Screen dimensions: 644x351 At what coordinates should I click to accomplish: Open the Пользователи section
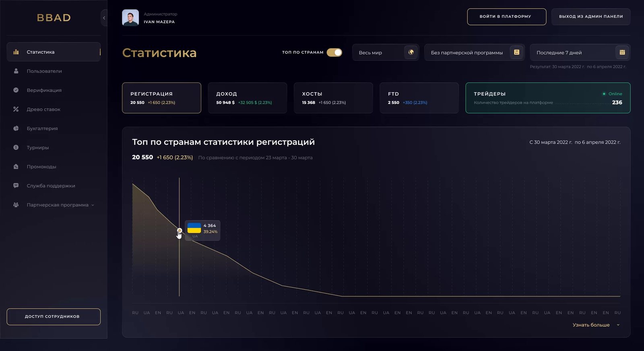coord(54,71)
